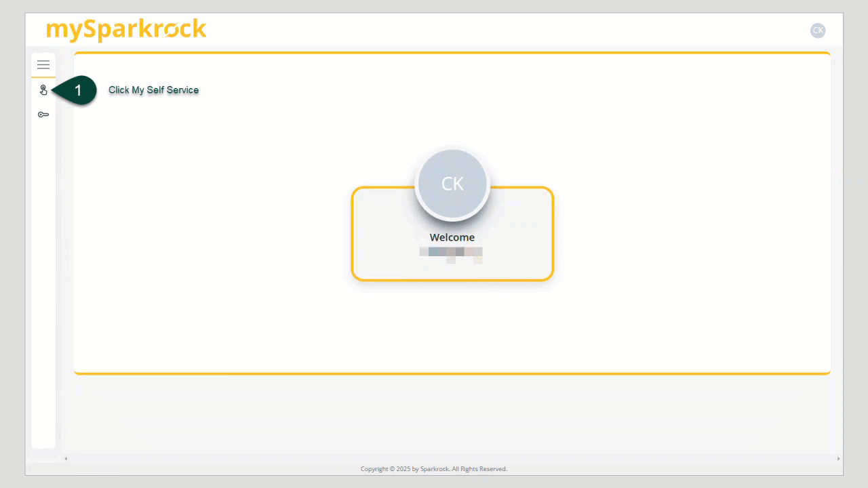This screenshot has height=488, width=868.
Task: Click the key icon in the sidebar
Action: (43, 115)
